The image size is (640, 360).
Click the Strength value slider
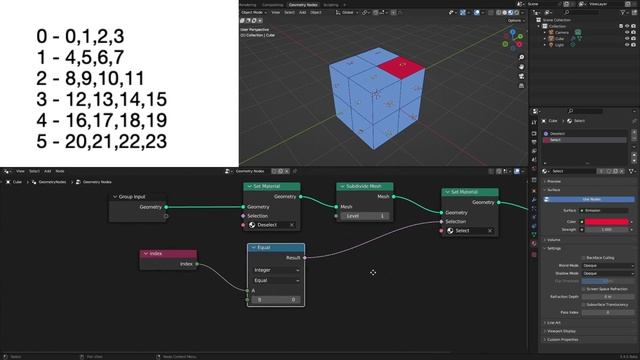[x=607, y=230]
